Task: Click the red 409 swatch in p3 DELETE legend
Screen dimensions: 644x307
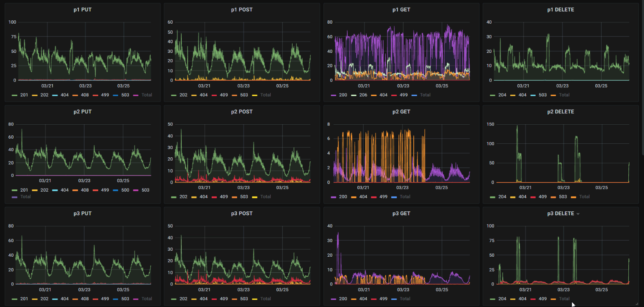Action: (533, 299)
